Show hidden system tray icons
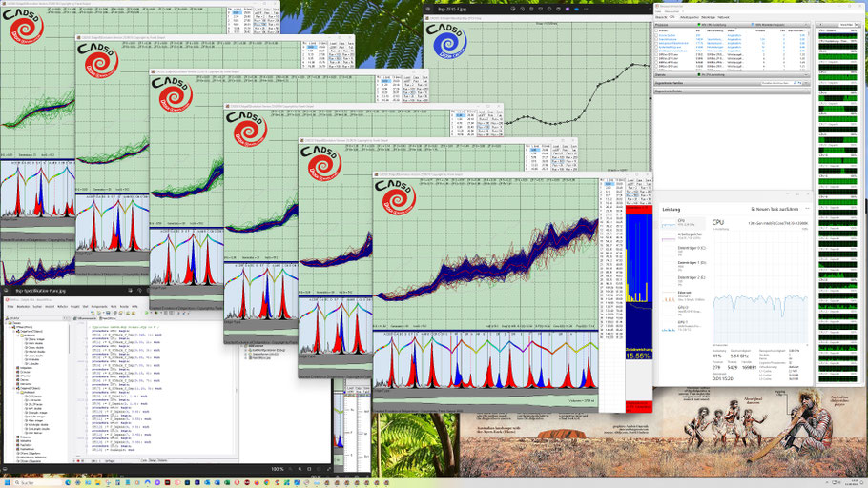The image size is (868, 488). [827, 482]
